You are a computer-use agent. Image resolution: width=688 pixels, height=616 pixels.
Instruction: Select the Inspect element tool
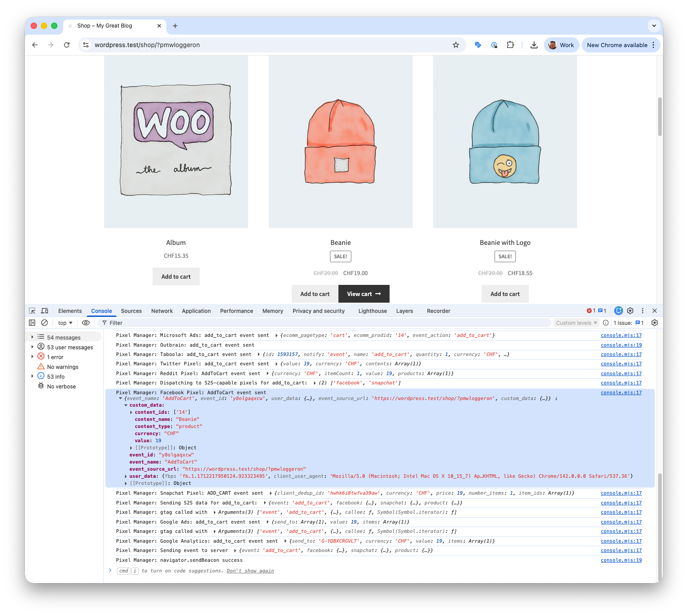32,311
